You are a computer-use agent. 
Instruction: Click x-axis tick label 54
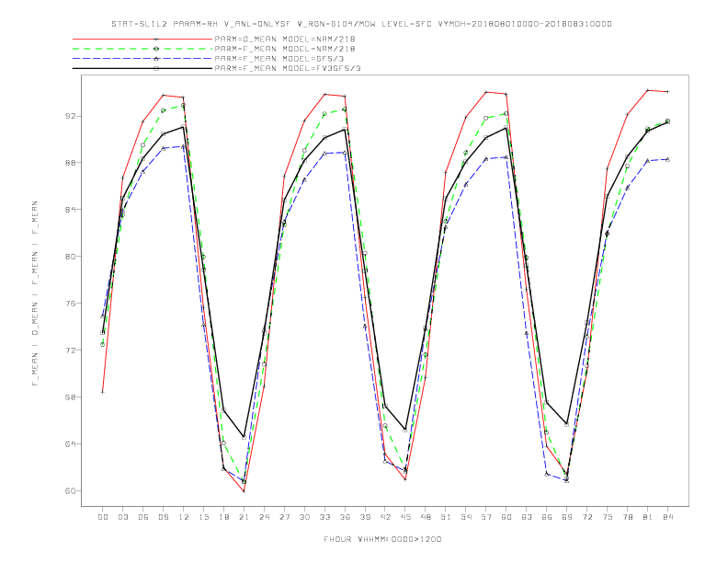coord(466,517)
